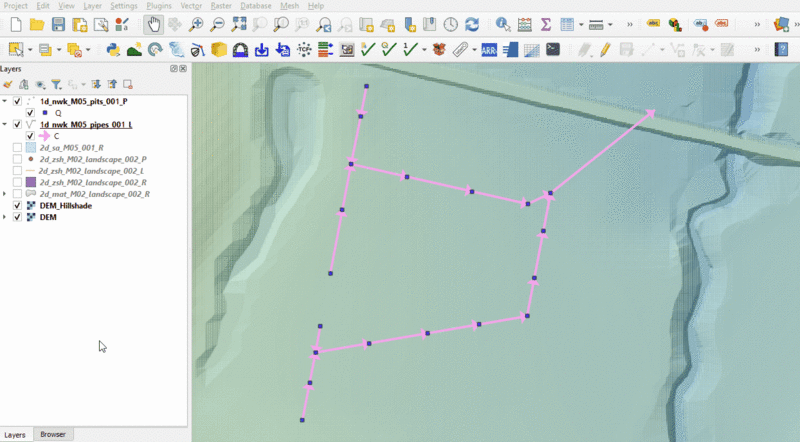The image size is (800, 442).
Task: Select the Pan Map hand tool
Action: 154,23
